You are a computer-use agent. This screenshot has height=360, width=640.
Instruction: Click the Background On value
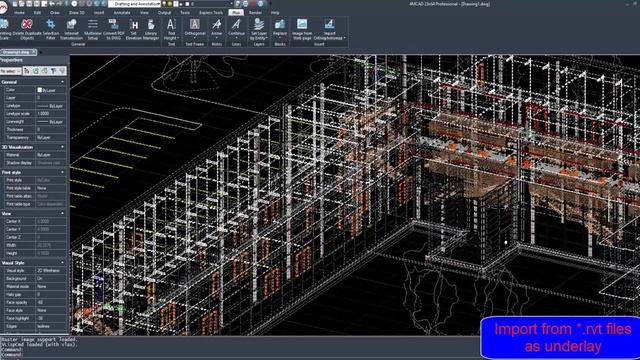[51, 278]
